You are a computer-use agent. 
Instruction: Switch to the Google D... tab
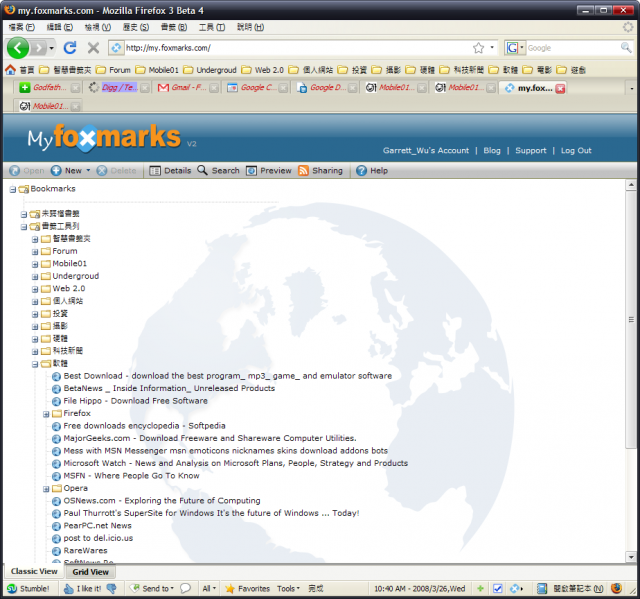pyautogui.click(x=327, y=88)
